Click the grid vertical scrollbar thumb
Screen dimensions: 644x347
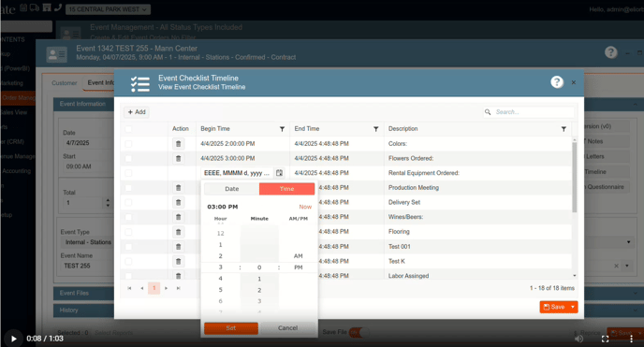(x=574, y=177)
